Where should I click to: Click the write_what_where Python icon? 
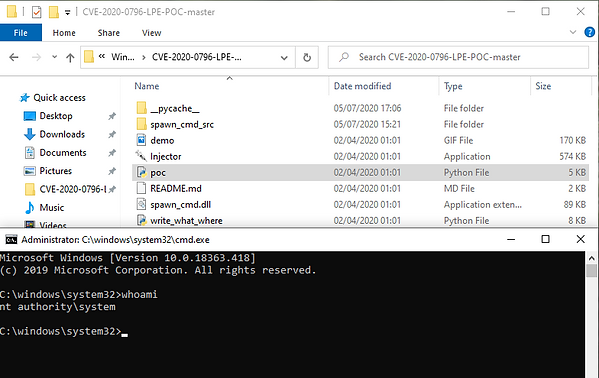coord(142,220)
